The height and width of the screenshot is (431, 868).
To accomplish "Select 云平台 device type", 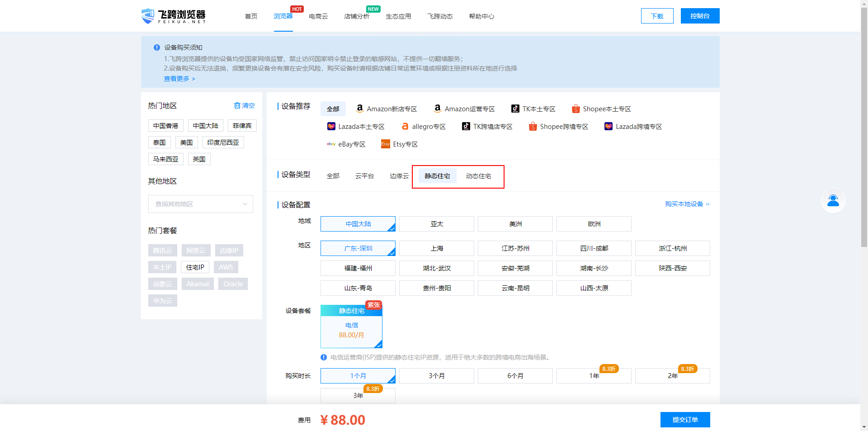I will (x=364, y=176).
